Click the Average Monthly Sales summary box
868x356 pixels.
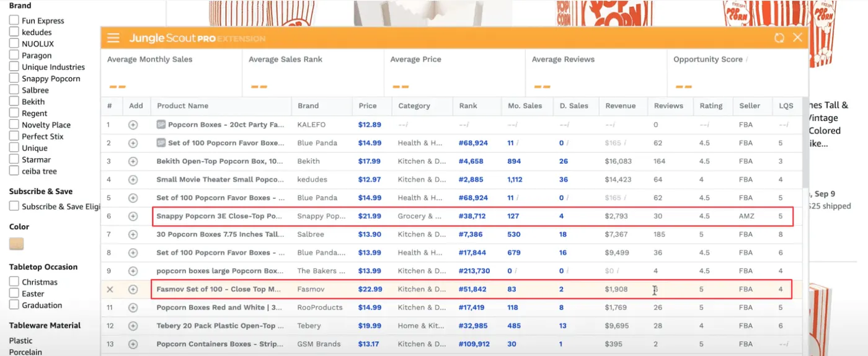[x=172, y=73]
